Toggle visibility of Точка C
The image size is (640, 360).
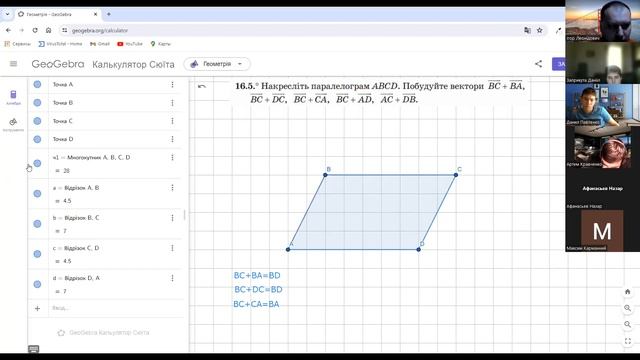point(37,121)
